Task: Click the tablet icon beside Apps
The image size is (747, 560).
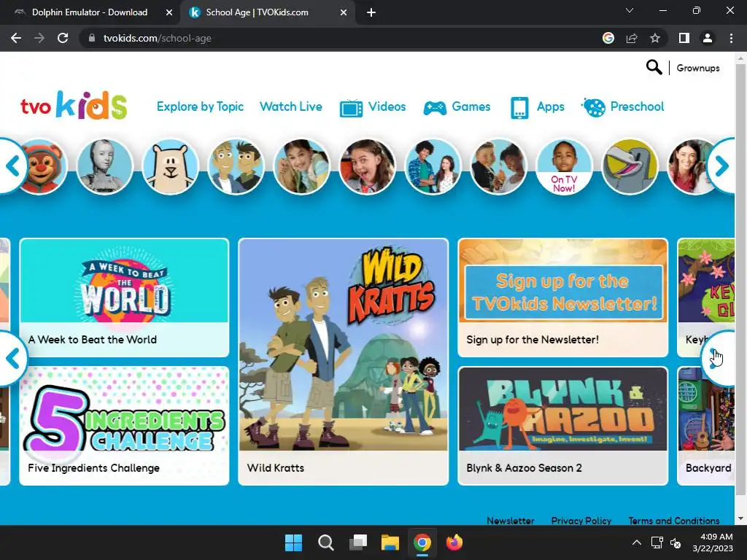Action: pyautogui.click(x=519, y=108)
